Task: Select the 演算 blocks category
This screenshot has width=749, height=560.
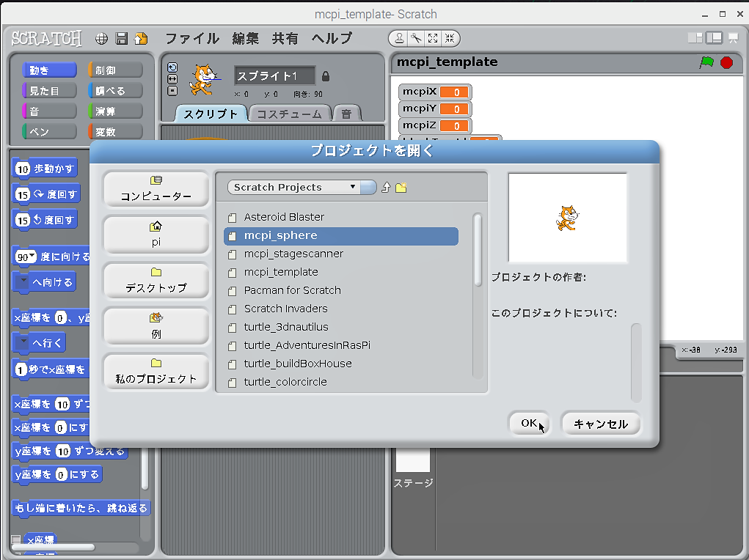Action: point(115,111)
